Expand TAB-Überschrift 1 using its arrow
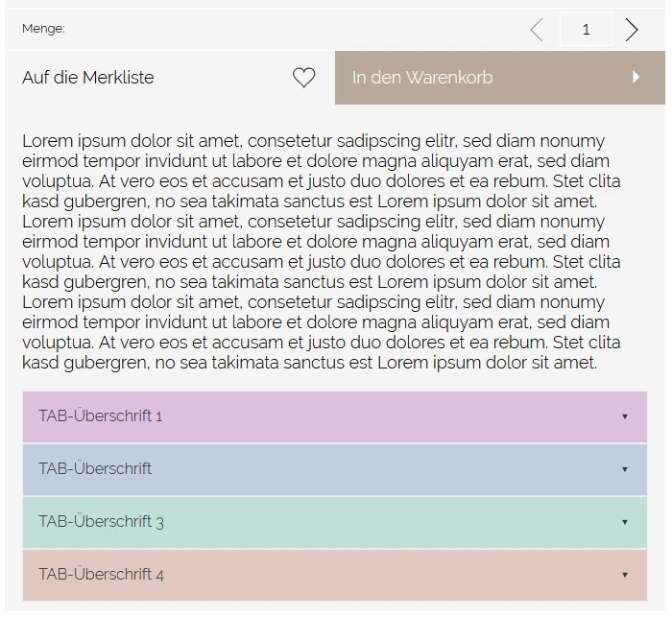The image size is (672, 617). tap(625, 416)
